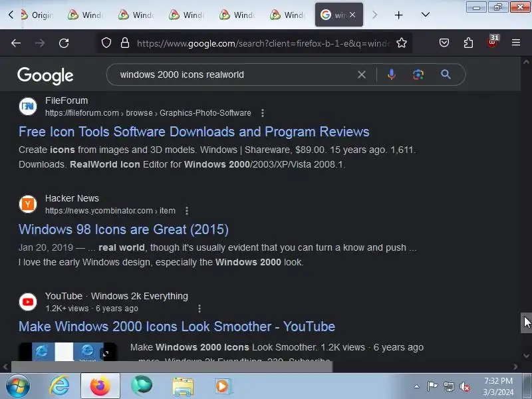Screen dimensions: 532x399
Task: Open the taskbar clock showing 7:32 PM
Action: [498, 386]
